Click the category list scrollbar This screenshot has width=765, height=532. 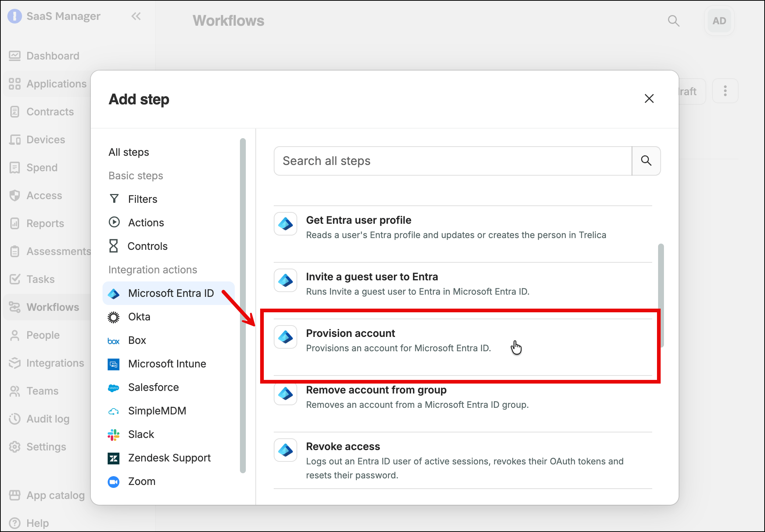click(x=243, y=306)
